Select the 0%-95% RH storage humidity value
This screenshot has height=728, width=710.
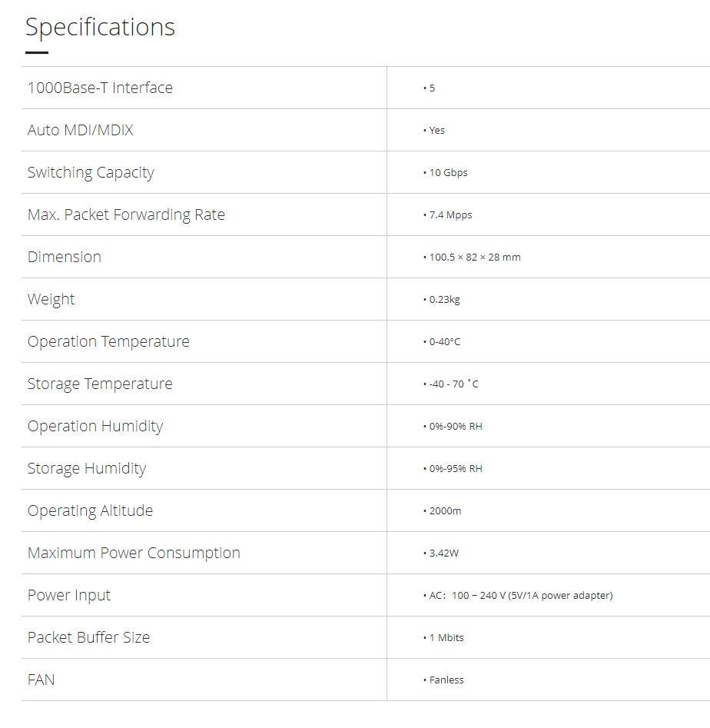455,469
